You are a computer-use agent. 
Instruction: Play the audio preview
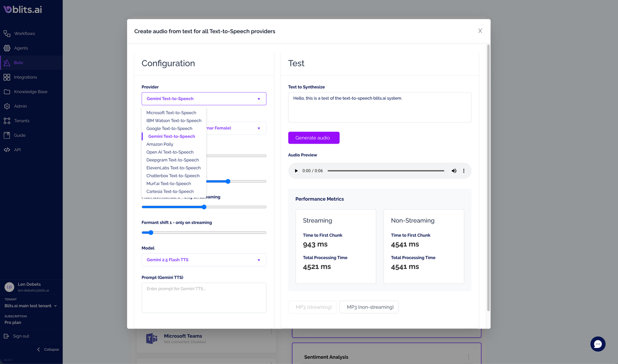[296, 171]
